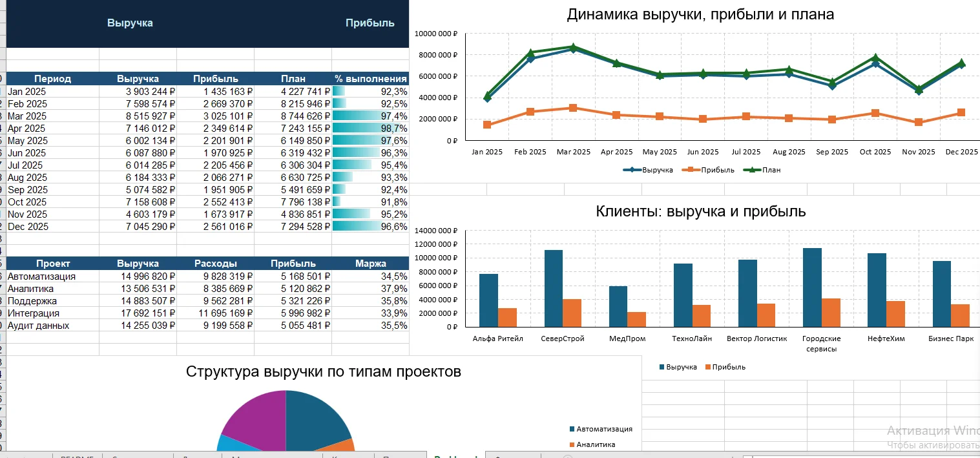Select Dec 2025 plan value 7 294 528 ₽
This screenshot has width=980, height=458.
tap(293, 227)
